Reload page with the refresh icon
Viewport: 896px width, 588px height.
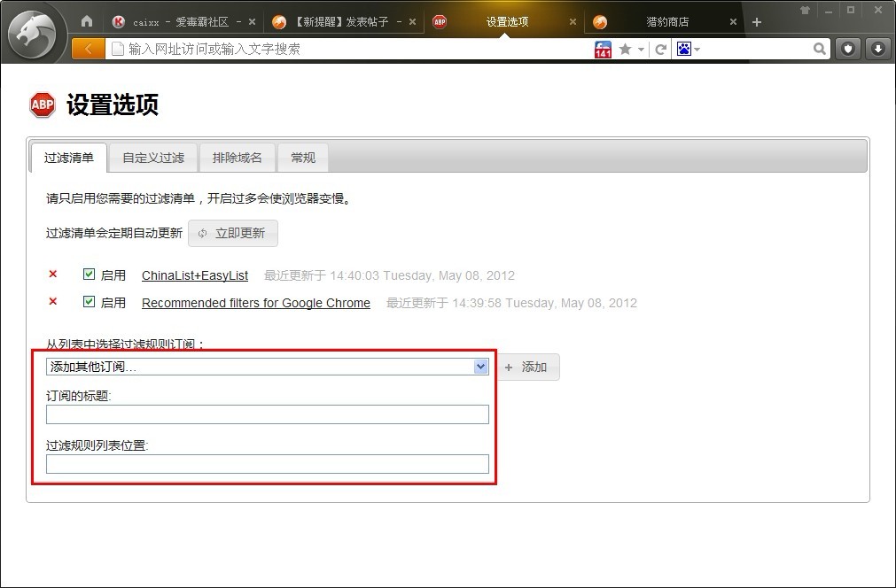pyautogui.click(x=660, y=50)
